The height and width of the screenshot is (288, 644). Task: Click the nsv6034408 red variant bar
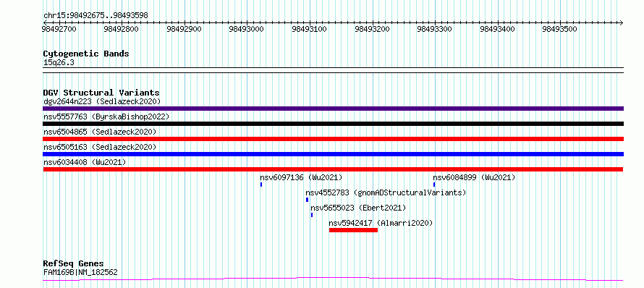click(x=333, y=169)
